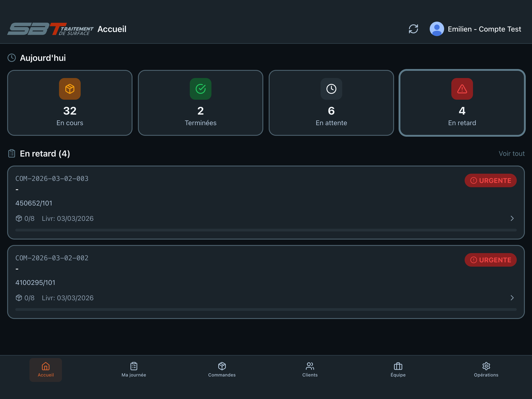Open the Équipe tab
The height and width of the screenshot is (399, 532).
(x=398, y=370)
